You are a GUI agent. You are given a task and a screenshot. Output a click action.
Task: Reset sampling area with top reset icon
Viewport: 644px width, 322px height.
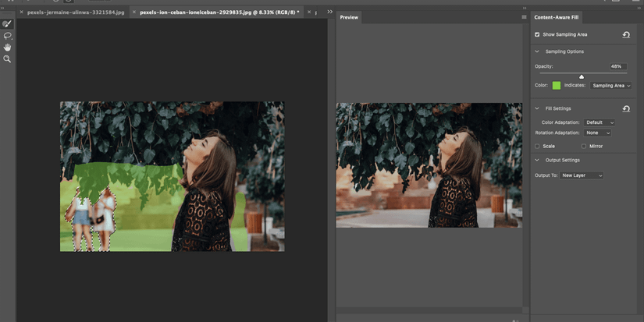pyautogui.click(x=626, y=34)
